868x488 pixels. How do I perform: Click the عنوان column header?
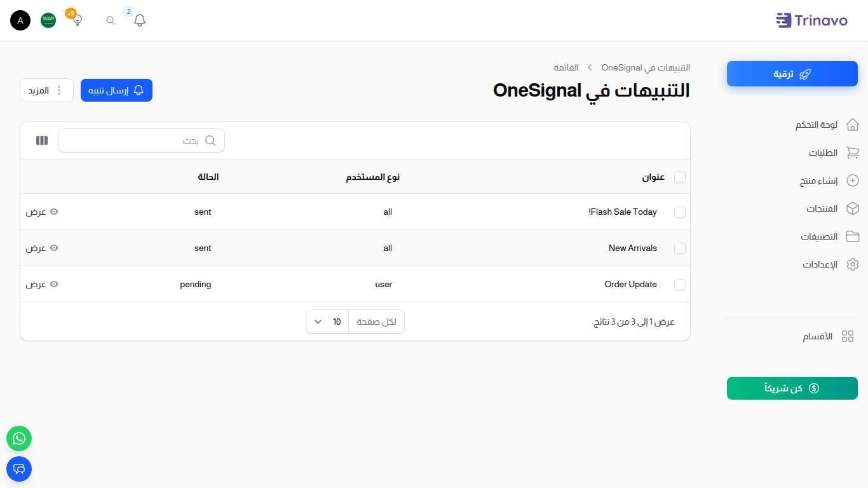[x=653, y=177]
